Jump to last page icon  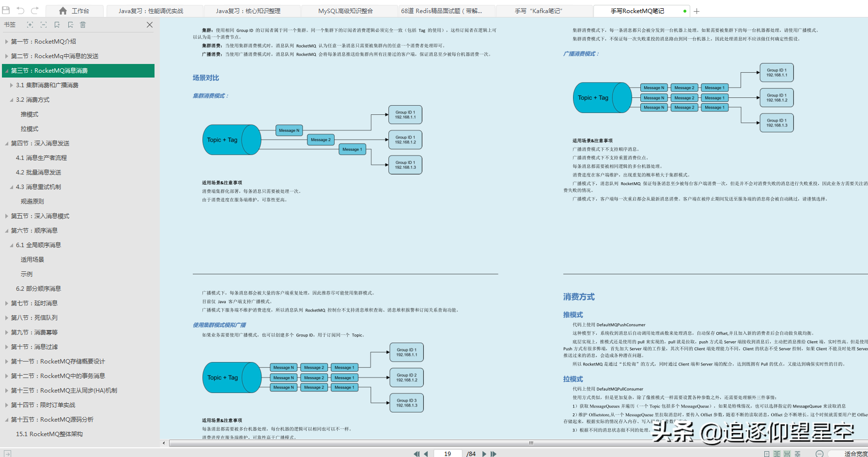(x=494, y=454)
